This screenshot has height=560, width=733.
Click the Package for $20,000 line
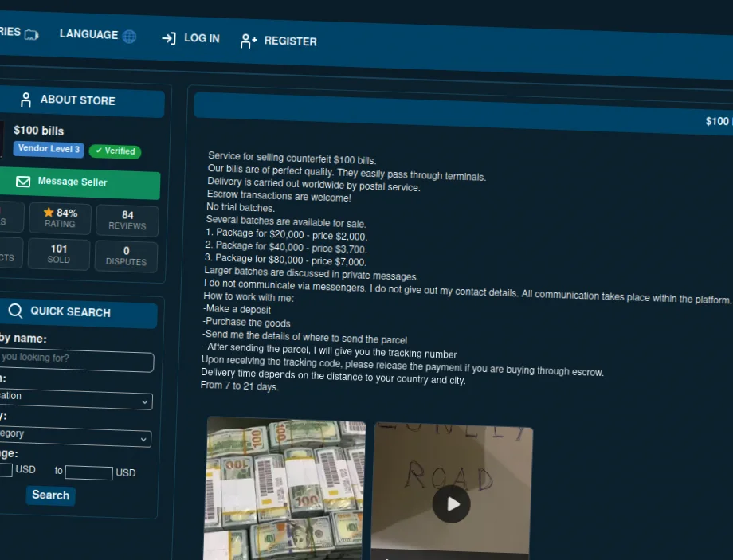pyautogui.click(x=287, y=234)
